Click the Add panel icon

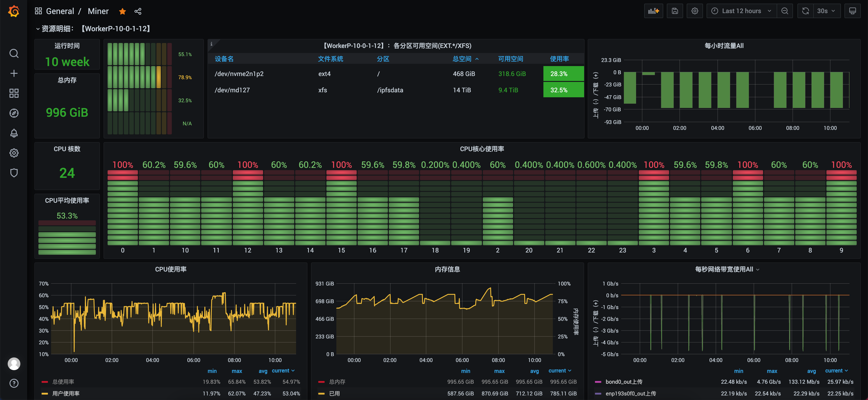tap(653, 11)
